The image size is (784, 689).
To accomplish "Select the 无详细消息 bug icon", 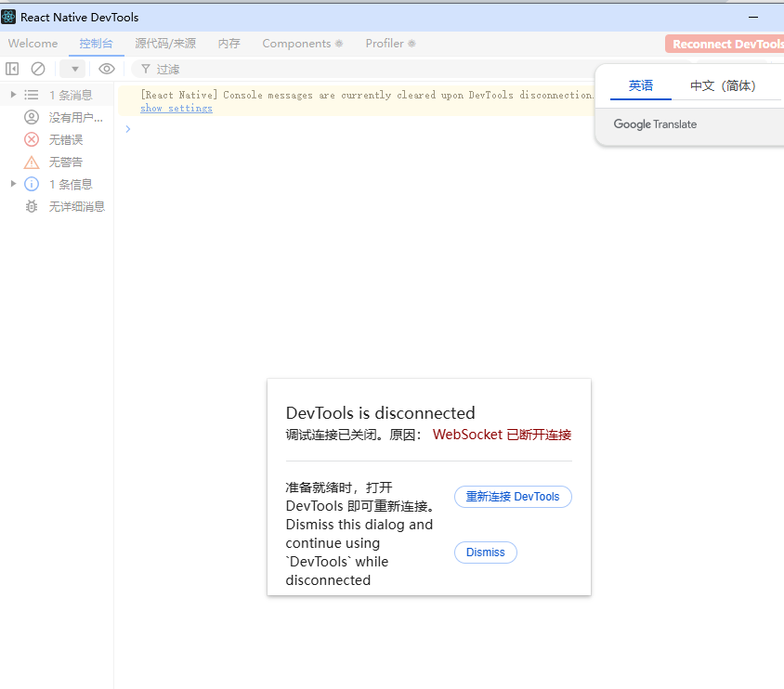I will [32, 206].
